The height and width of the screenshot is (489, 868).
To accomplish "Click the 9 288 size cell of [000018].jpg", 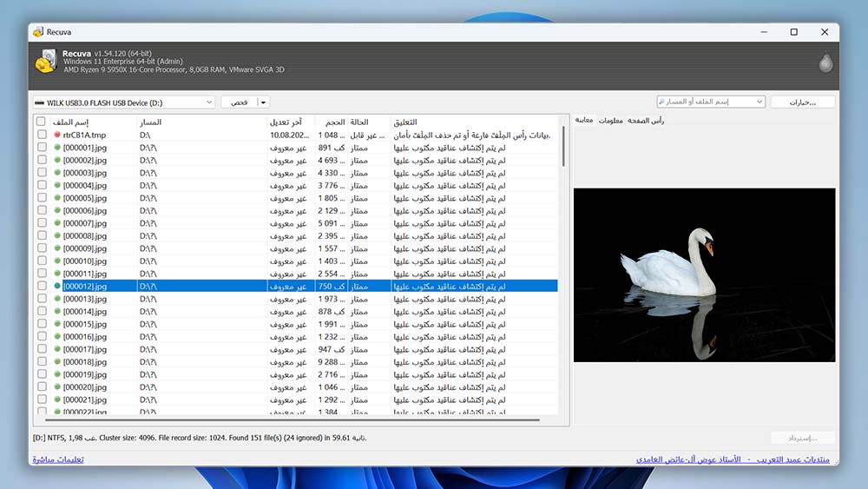I will (x=332, y=361).
